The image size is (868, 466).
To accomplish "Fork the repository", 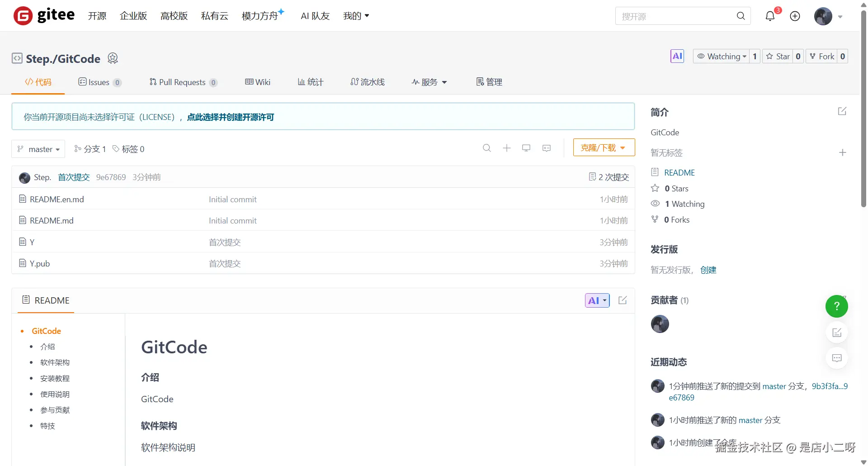I will point(822,56).
